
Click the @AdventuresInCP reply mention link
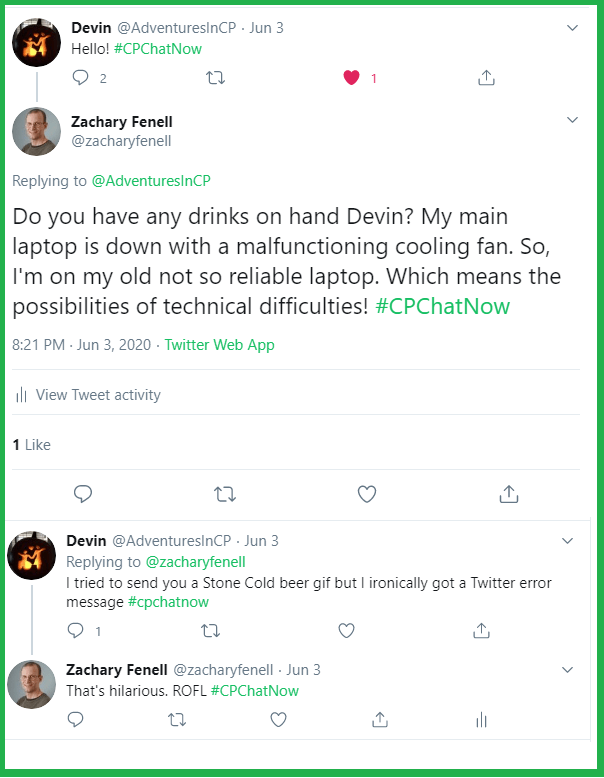coord(151,181)
